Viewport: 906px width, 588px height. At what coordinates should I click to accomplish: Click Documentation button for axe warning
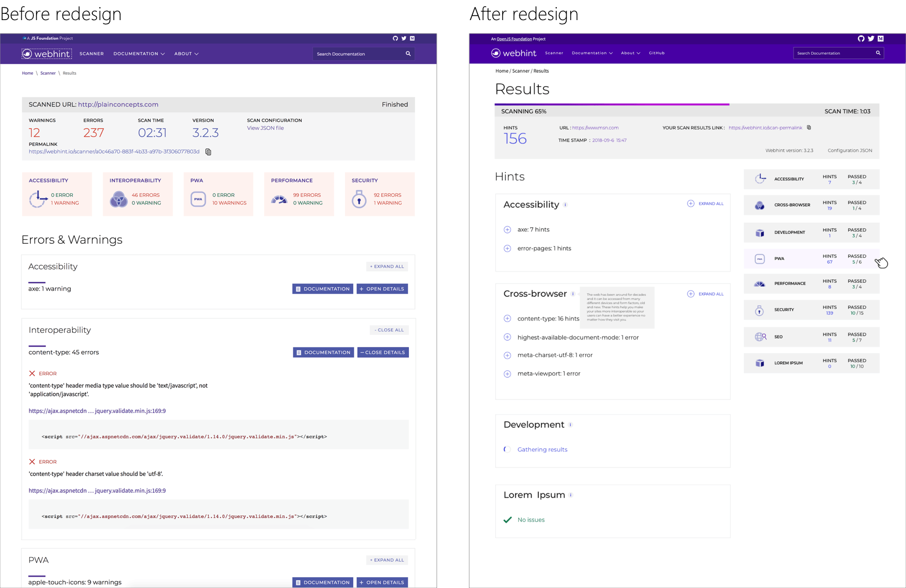(x=323, y=289)
